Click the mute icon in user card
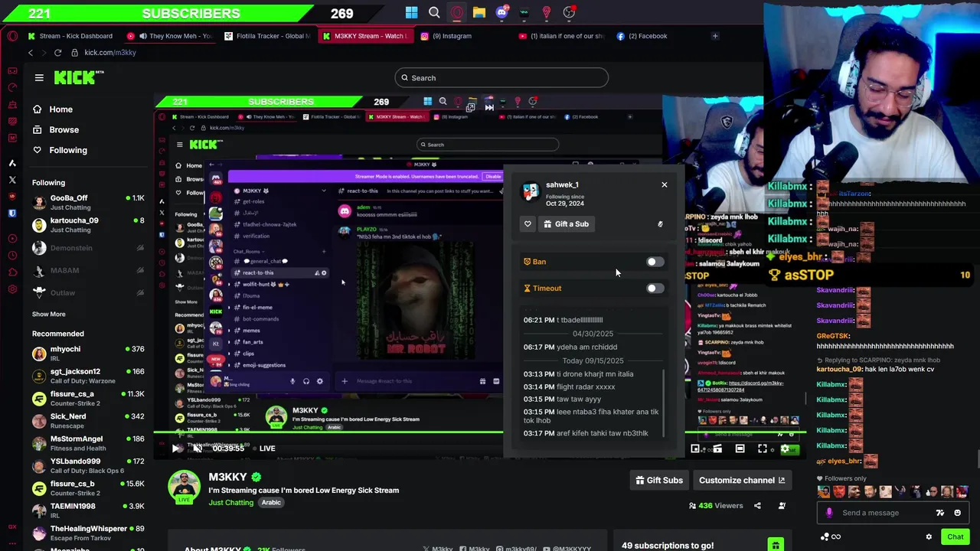This screenshot has height=551, width=980. [660, 224]
